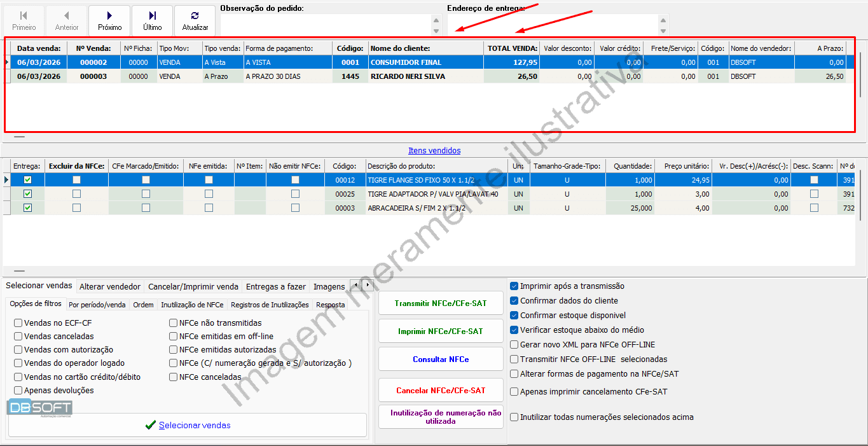Open the Inutilização de NFCe tab
Screen dimensions: 868x446
click(192, 305)
